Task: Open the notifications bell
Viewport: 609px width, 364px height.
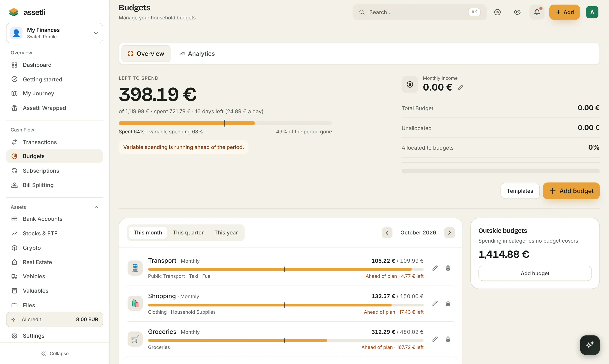Action: tap(537, 12)
